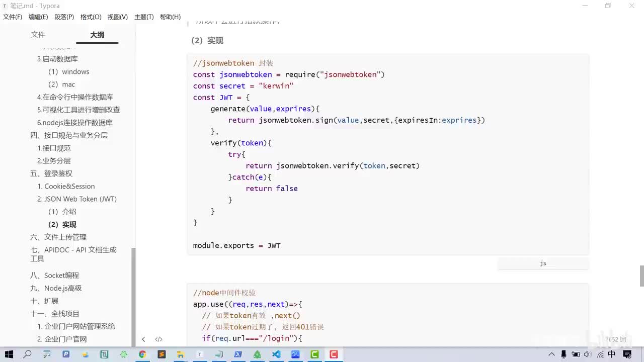Jump to 六、文件上传管理 section
The height and width of the screenshot is (362, 644).
tap(58, 237)
